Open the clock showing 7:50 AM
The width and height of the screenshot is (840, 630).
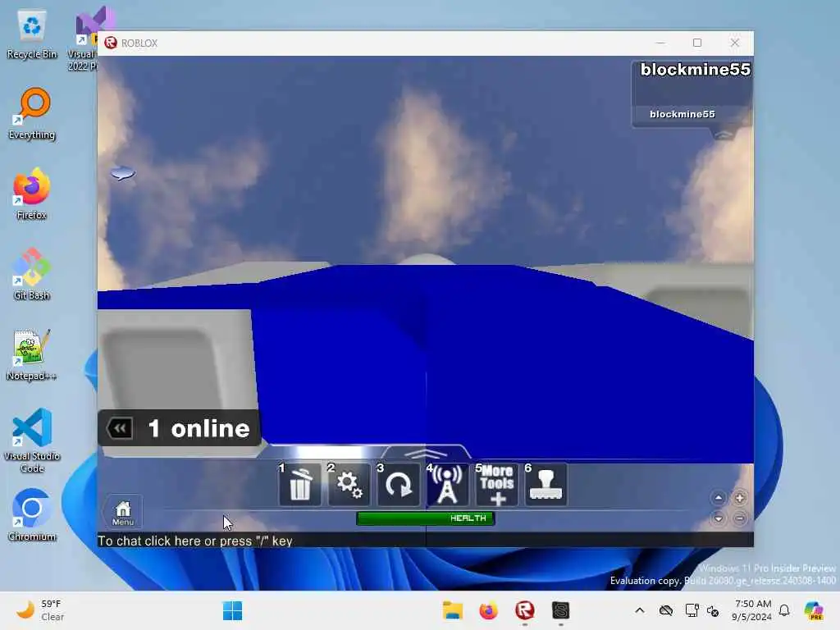(x=752, y=610)
